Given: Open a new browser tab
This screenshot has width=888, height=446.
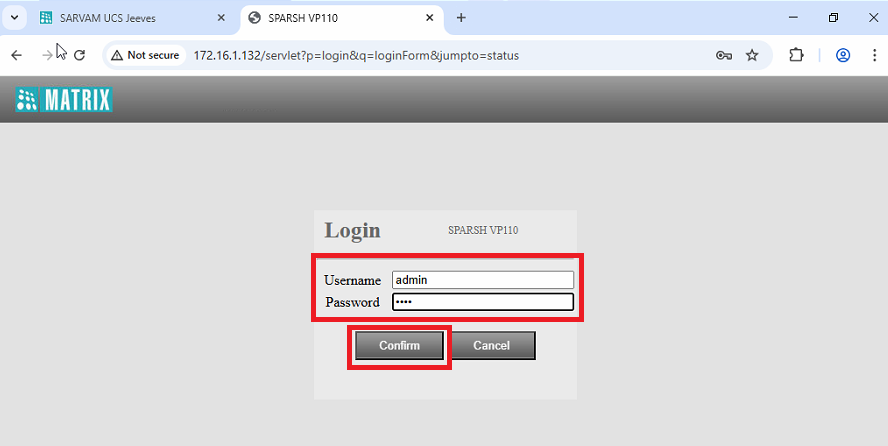Looking at the screenshot, I should pyautogui.click(x=461, y=18).
